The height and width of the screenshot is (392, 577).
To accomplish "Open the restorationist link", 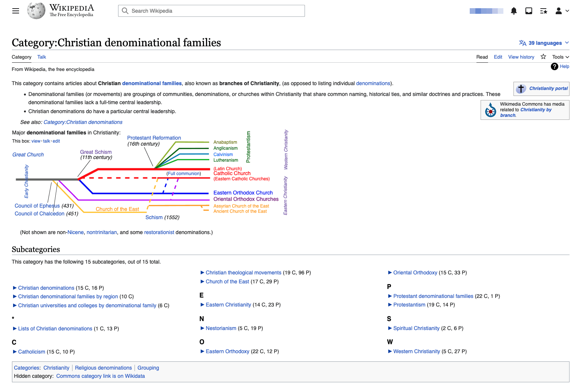I will click(x=159, y=232).
